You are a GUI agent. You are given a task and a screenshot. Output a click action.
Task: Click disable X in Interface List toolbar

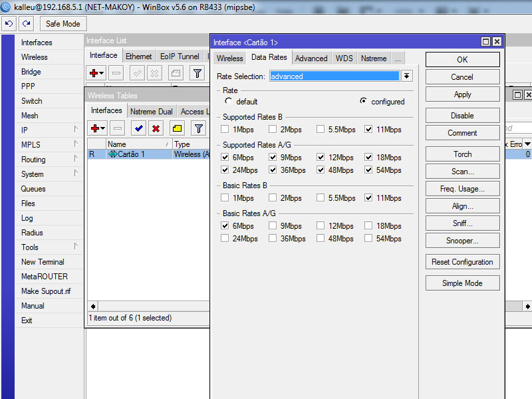154,73
